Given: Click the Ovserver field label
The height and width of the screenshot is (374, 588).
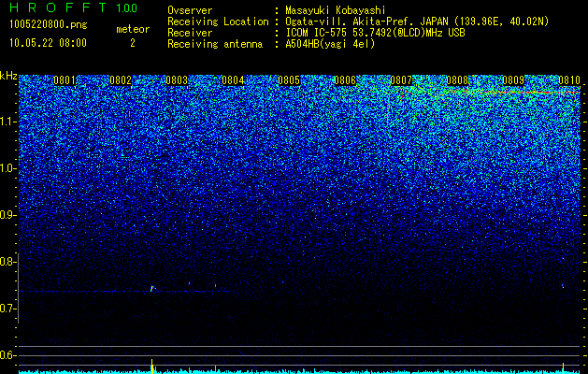Looking at the screenshot, I should coord(190,10).
